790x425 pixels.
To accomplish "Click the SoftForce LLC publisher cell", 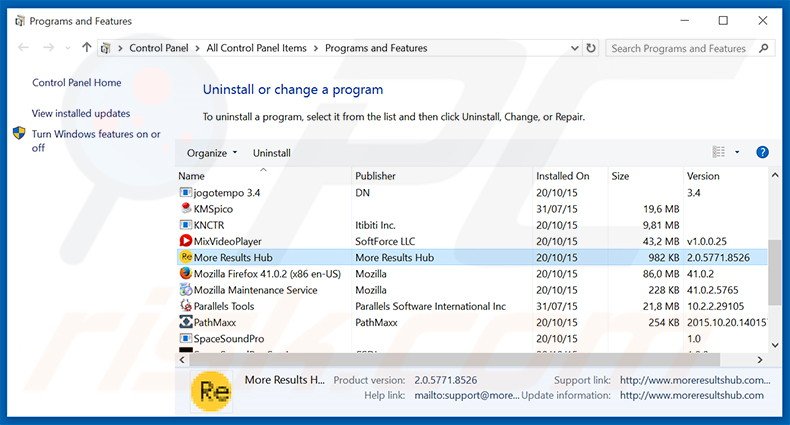I will coord(385,241).
